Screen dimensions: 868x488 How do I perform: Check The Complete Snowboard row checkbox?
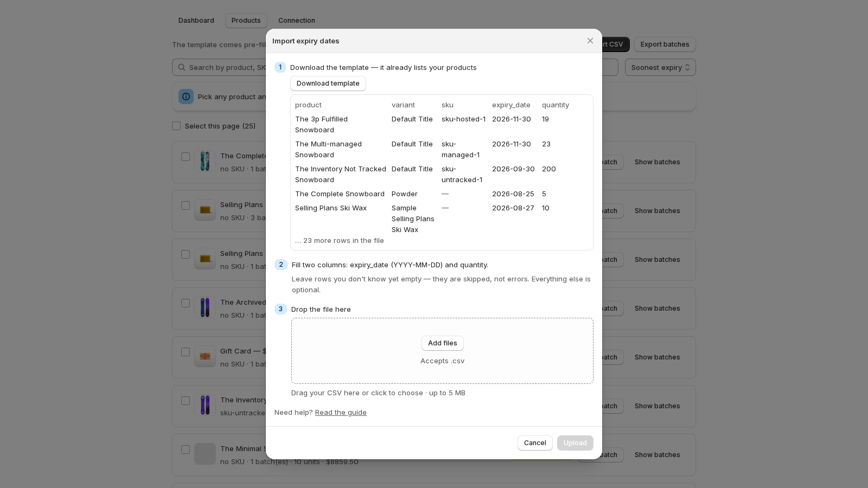pos(186,157)
